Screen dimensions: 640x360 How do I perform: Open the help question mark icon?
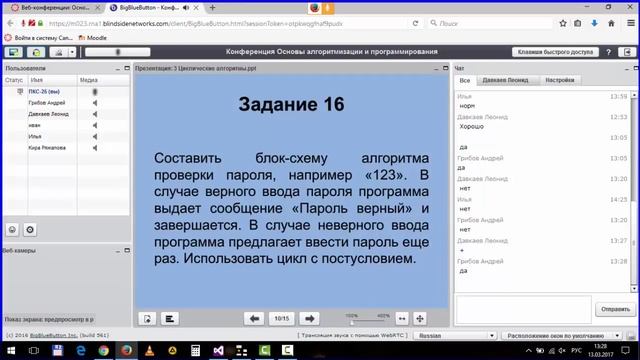609,52
